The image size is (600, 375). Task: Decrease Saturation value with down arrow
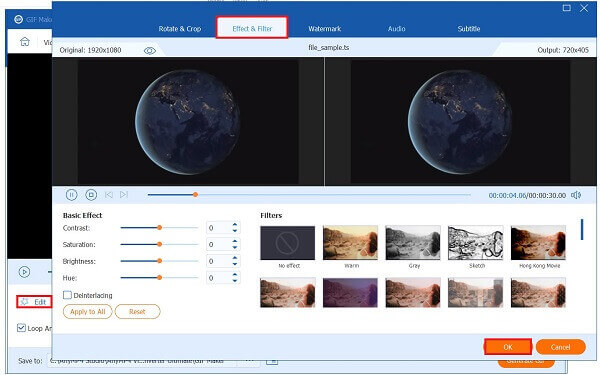pyautogui.click(x=235, y=247)
